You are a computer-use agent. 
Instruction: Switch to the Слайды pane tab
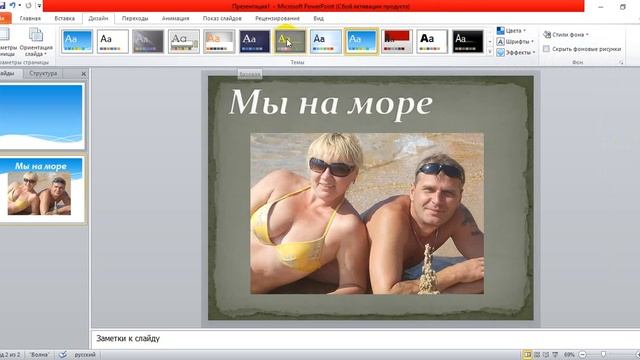[x=7, y=73]
